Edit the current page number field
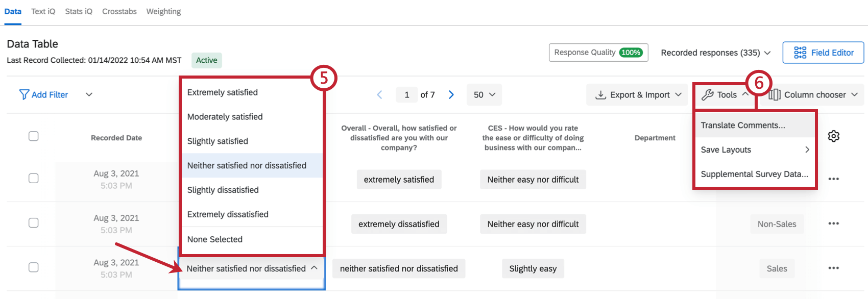This screenshot has width=868, height=299. (x=407, y=94)
